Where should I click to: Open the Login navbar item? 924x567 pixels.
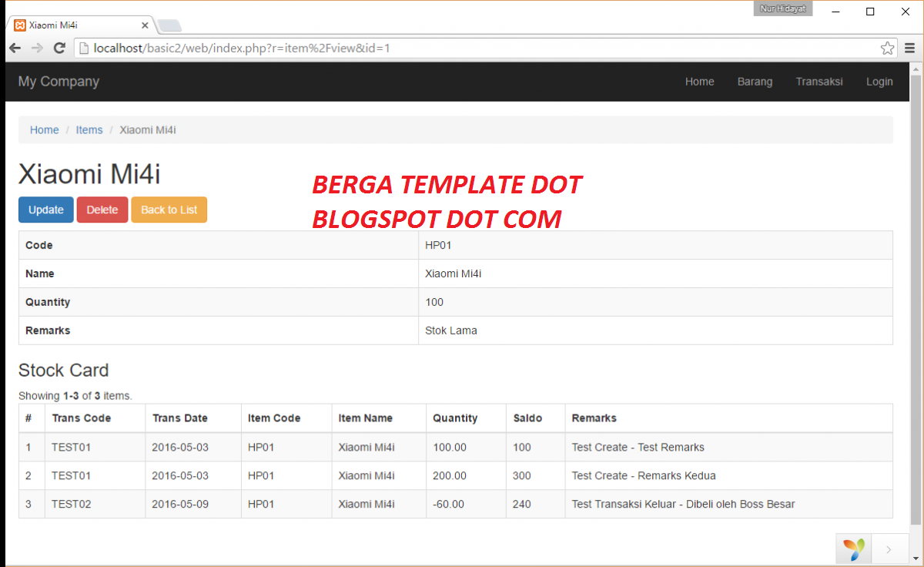coord(879,82)
